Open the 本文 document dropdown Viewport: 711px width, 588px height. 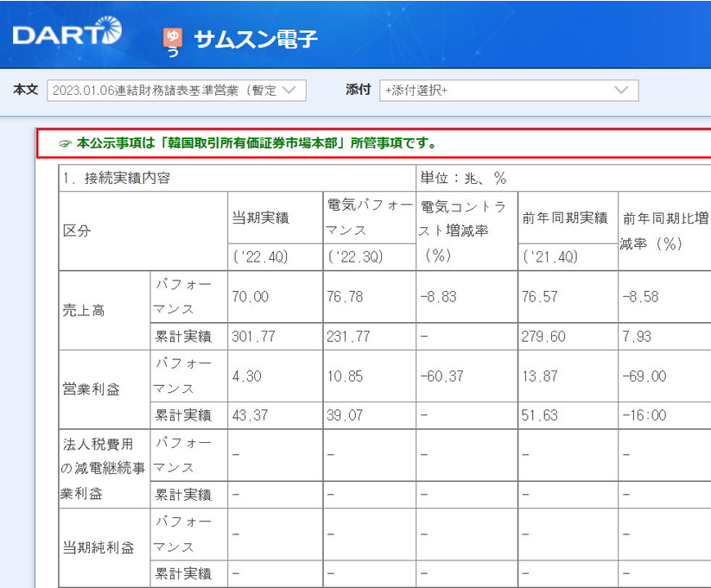[x=176, y=91]
